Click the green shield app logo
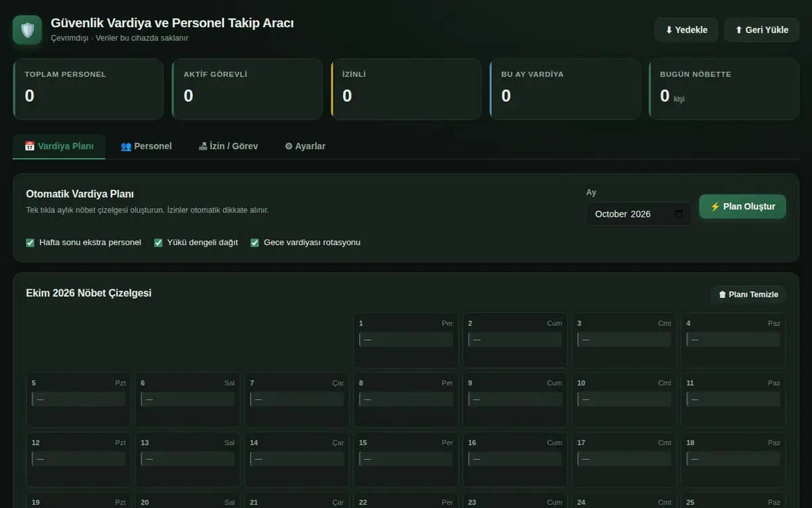The image size is (812, 508). [27, 30]
